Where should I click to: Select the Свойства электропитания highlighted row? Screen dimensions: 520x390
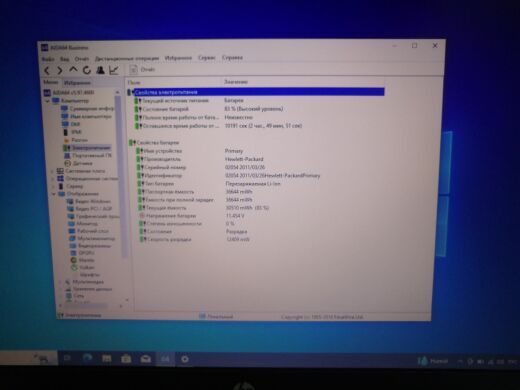256,92
